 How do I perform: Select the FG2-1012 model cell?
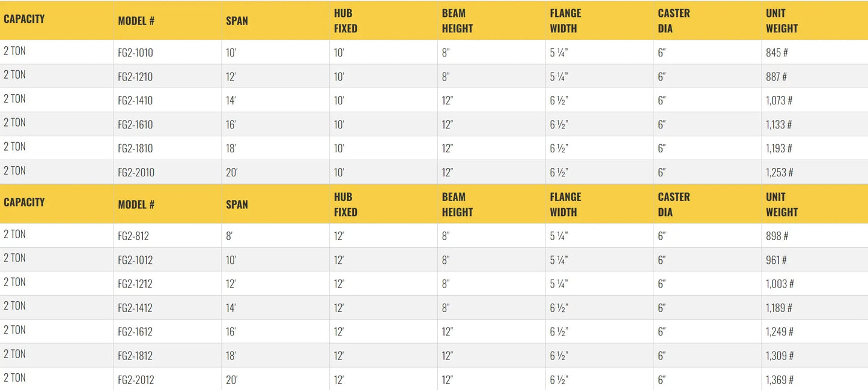pyautogui.click(x=135, y=260)
